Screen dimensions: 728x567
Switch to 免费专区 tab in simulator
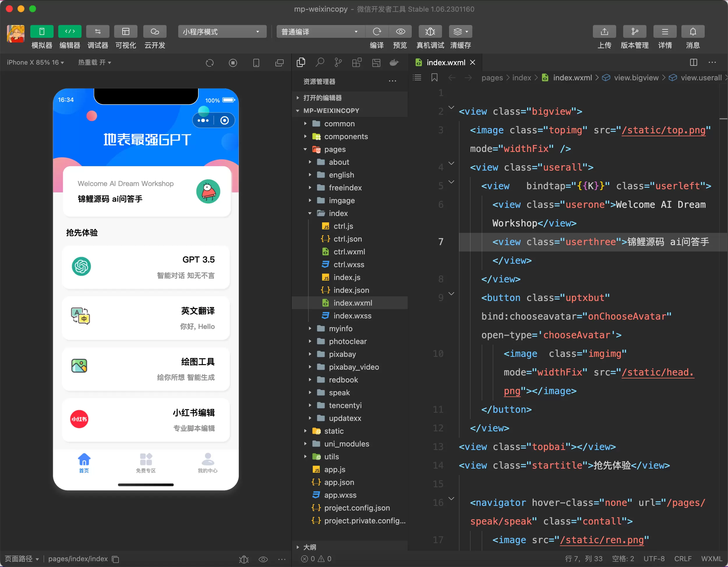click(x=146, y=463)
